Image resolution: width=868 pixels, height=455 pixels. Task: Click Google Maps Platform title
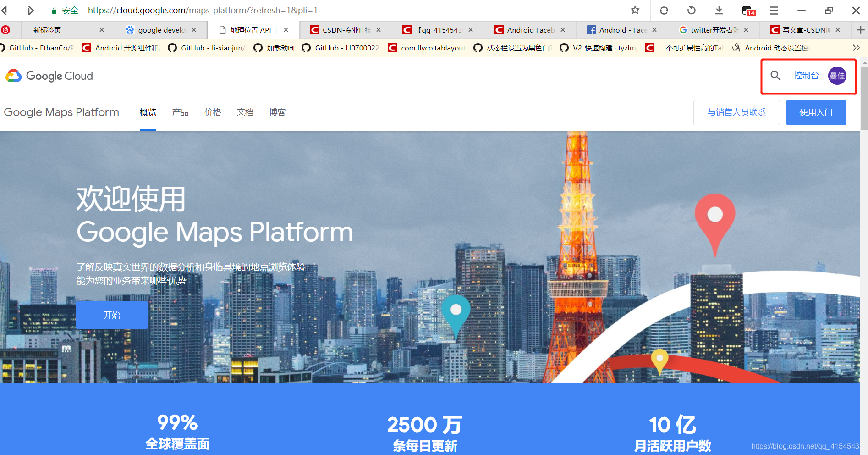(x=61, y=112)
